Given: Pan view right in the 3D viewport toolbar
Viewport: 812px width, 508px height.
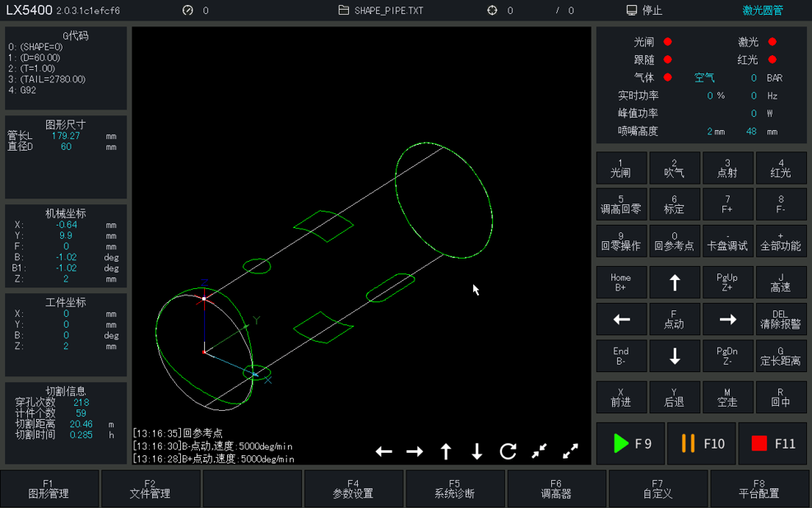Looking at the screenshot, I should point(415,451).
